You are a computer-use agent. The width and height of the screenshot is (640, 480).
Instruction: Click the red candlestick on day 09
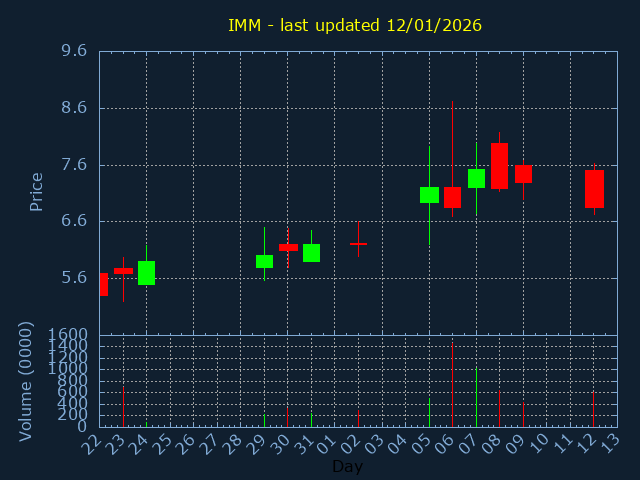click(523, 174)
